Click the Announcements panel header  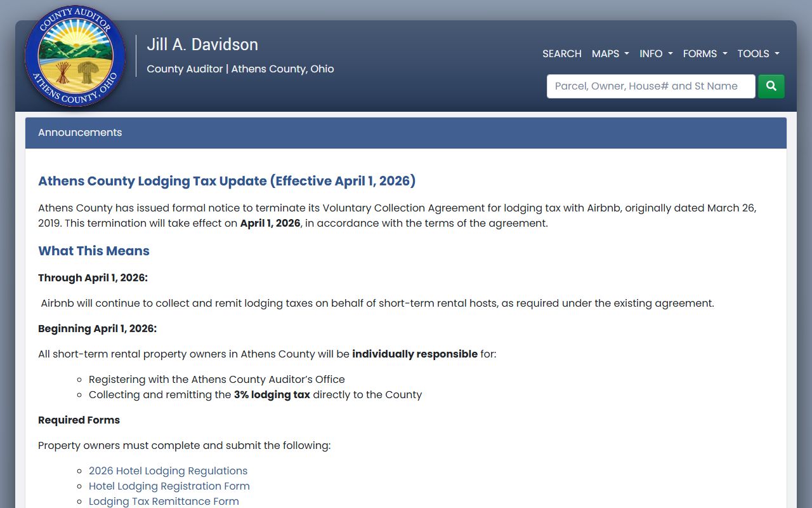point(406,133)
